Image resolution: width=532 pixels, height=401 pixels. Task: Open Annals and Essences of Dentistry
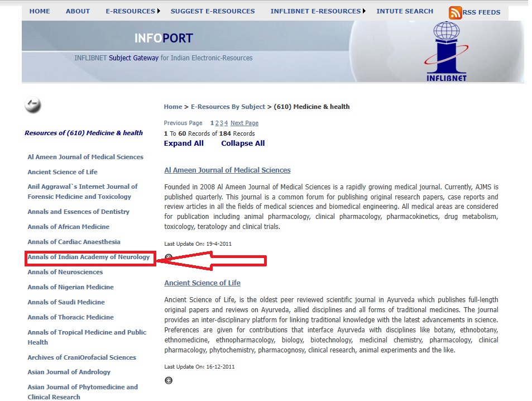78,212
